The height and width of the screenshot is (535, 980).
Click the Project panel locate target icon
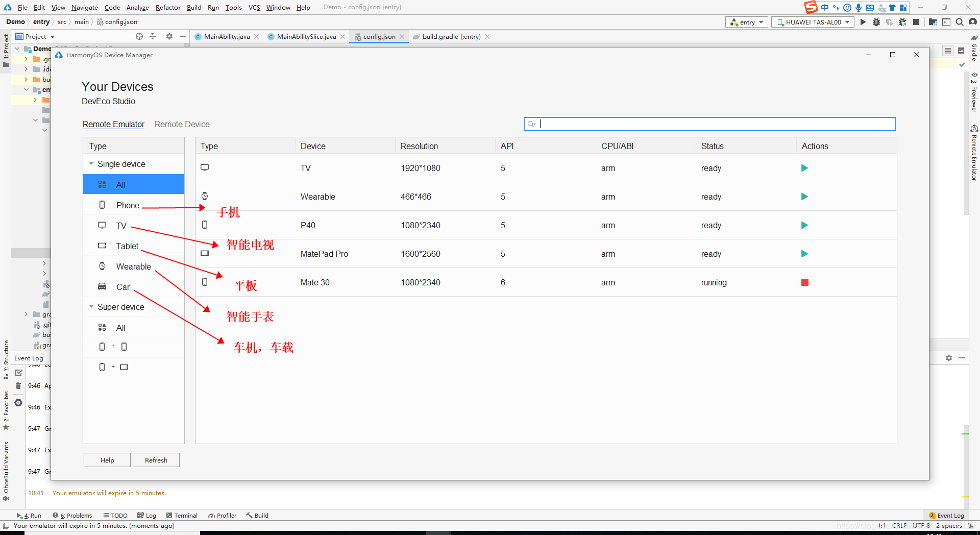click(x=139, y=36)
